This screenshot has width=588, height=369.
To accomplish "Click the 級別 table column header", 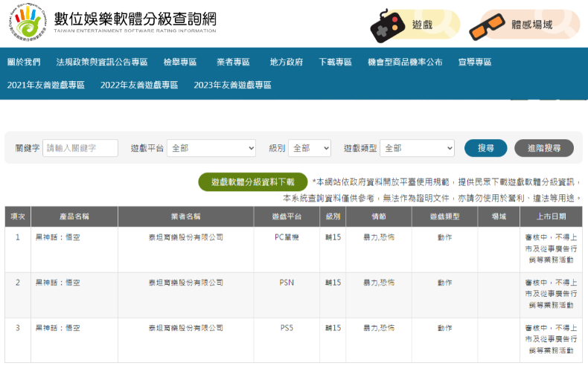I will tap(333, 216).
